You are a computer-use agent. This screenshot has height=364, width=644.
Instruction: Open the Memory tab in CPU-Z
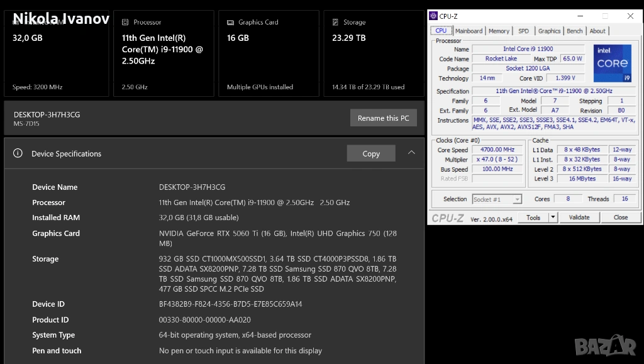pos(499,31)
